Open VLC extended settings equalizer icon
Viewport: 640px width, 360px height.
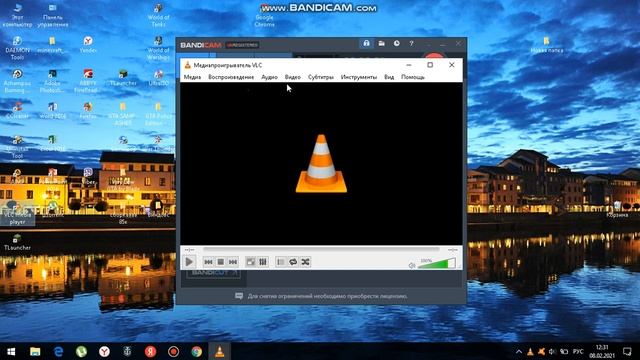click(263, 262)
